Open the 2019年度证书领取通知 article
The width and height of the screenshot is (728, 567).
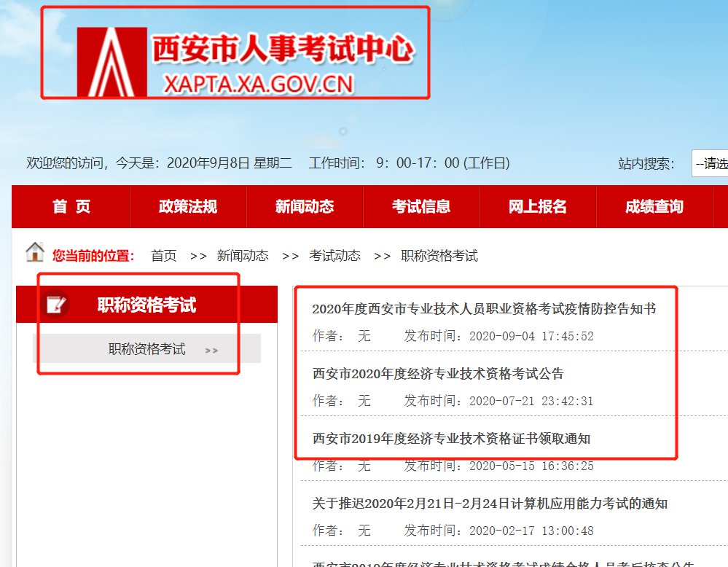click(451, 439)
